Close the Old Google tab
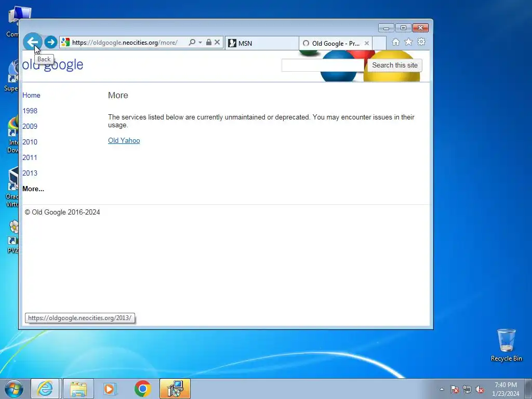This screenshot has width=532, height=399. tap(366, 43)
